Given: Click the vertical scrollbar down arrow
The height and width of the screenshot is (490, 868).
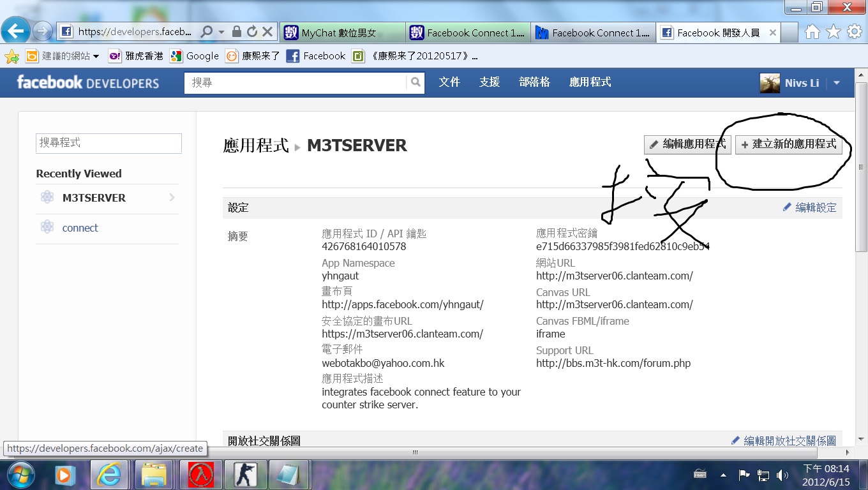Looking at the screenshot, I should pyautogui.click(x=862, y=440).
